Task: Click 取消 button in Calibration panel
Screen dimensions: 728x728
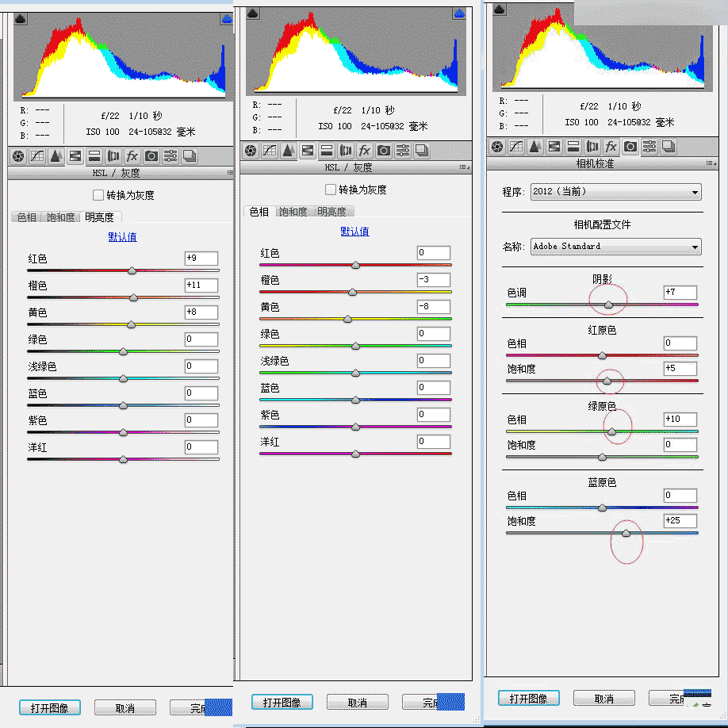Action: click(604, 698)
